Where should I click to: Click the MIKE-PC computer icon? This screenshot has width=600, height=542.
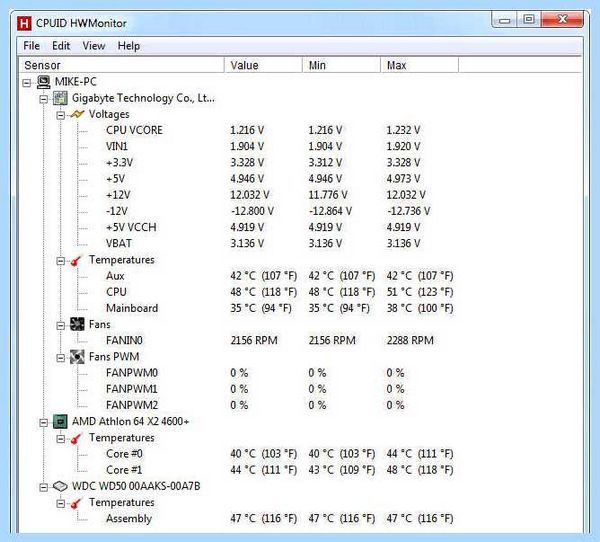(44, 82)
